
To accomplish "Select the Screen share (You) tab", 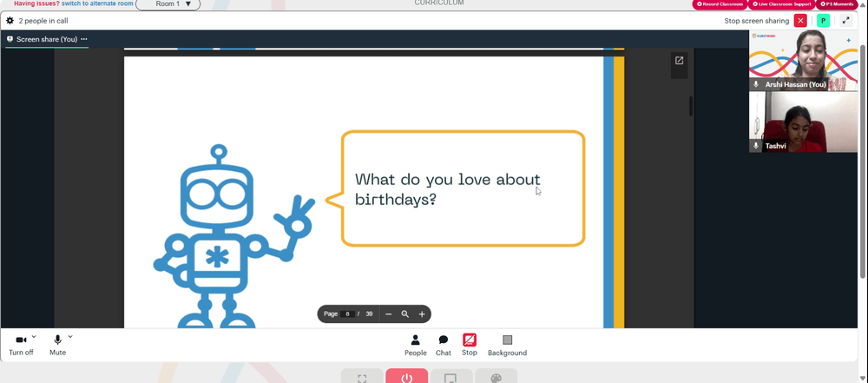I will click(x=47, y=39).
